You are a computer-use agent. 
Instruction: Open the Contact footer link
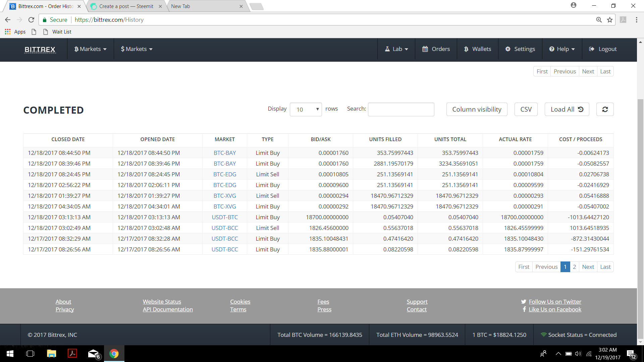click(417, 309)
